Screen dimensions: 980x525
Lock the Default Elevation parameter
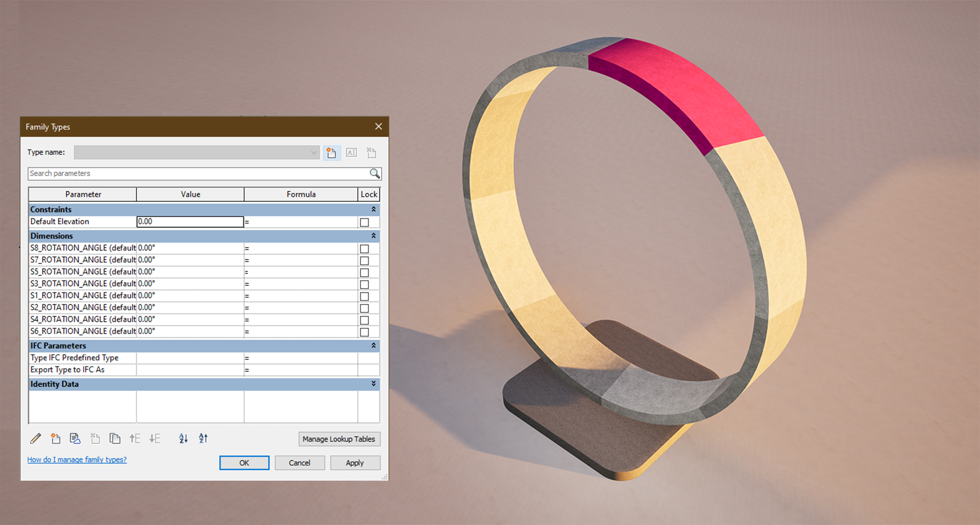364,222
